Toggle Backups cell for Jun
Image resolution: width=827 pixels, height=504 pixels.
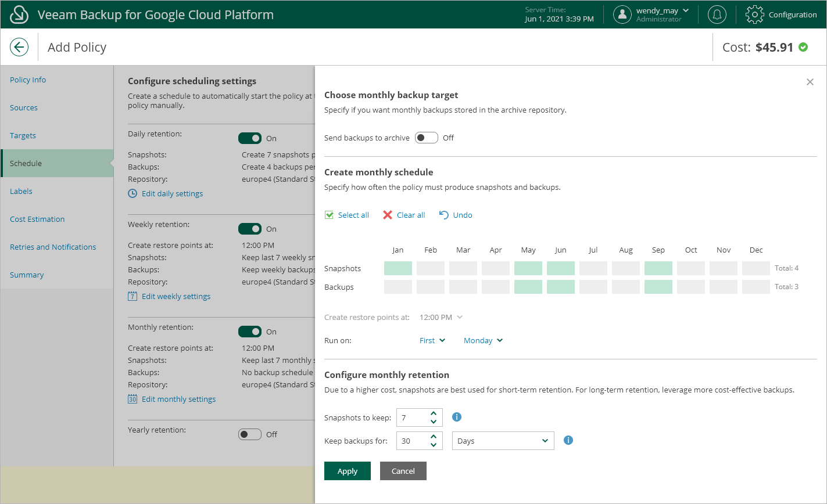pos(561,287)
